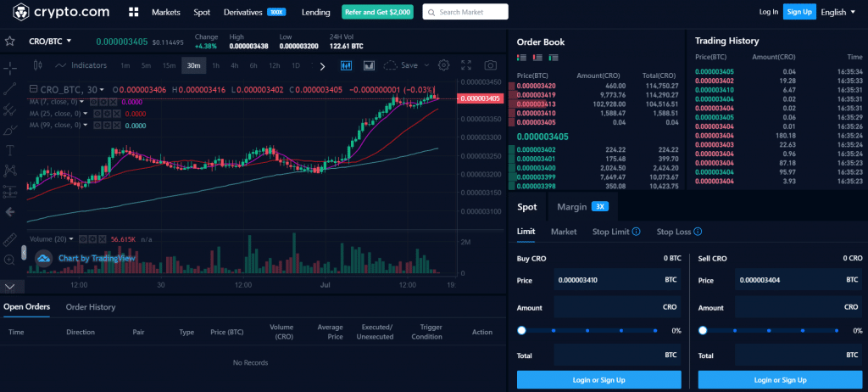Open the Indicators menu

pos(81,65)
